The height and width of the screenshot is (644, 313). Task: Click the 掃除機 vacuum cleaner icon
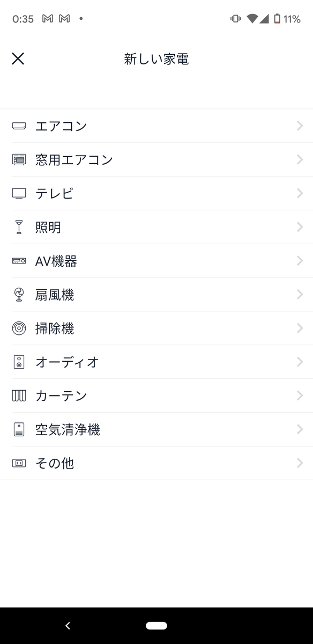click(19, 328)
